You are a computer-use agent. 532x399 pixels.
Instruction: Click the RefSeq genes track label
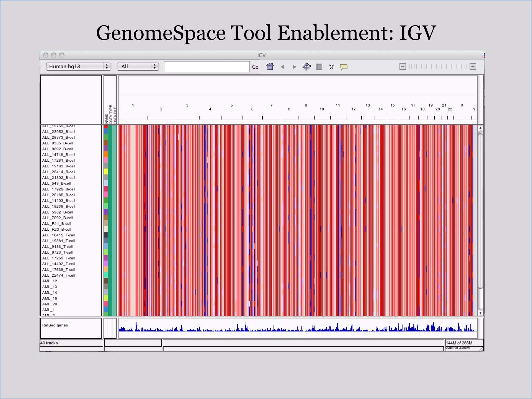coord(55,325)
